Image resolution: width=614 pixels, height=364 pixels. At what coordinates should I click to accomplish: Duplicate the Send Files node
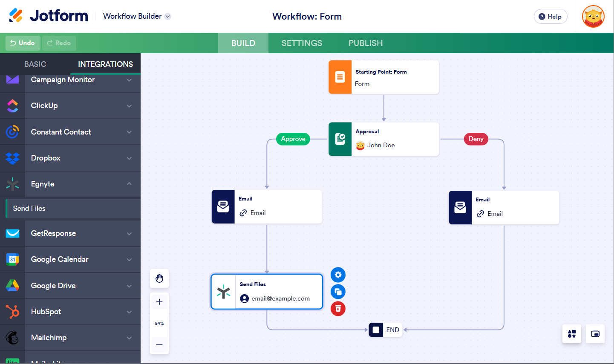[x=338, y=292]
